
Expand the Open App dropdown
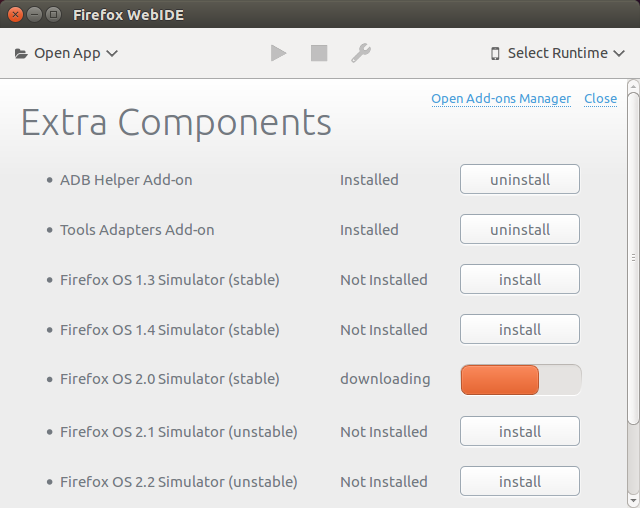tap(66, 53)
